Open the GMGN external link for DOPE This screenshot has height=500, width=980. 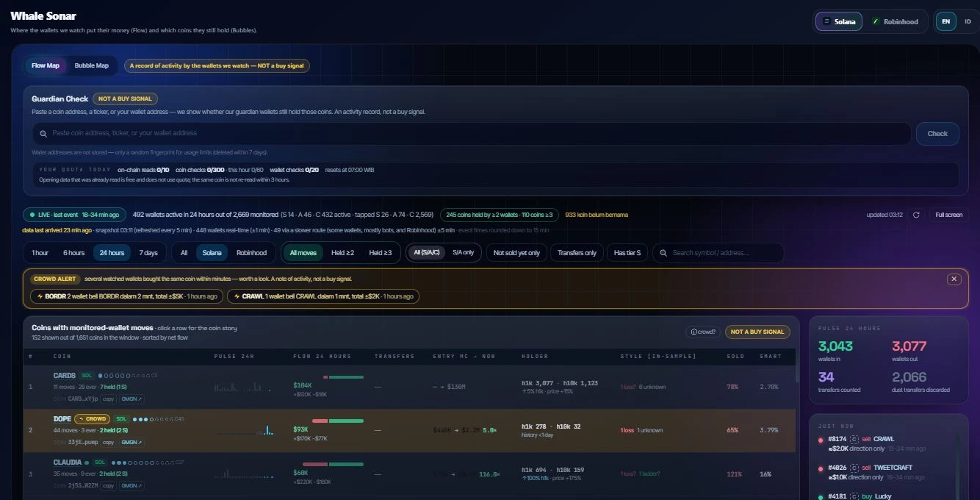131,442
